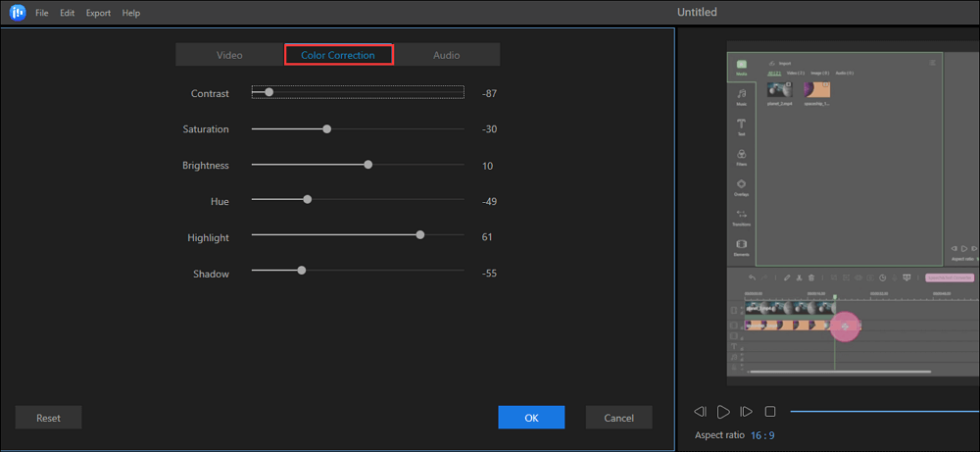Click the app logo icon

pos(17,13)
